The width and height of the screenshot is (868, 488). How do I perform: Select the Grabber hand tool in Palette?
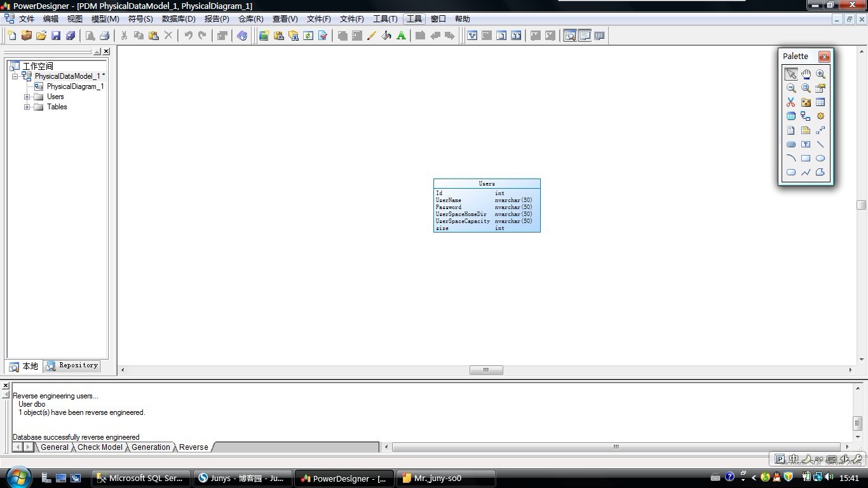(806, 74)
